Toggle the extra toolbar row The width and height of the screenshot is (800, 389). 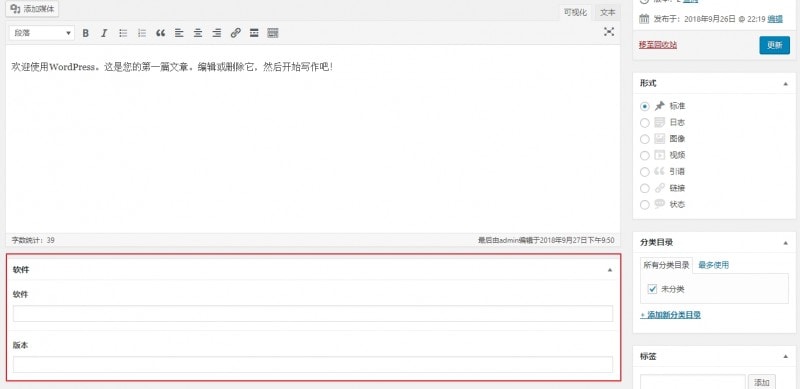(273, 33)
